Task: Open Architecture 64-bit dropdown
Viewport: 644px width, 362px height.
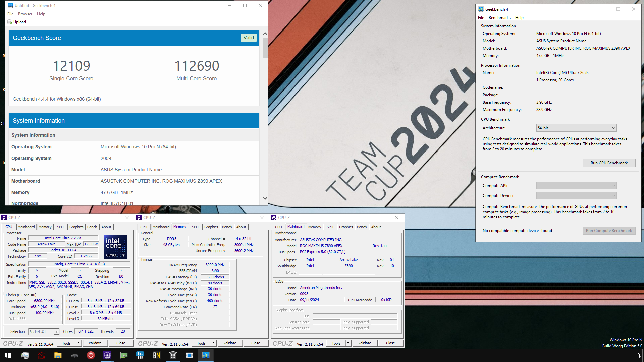Action: [x=576, y=128]
